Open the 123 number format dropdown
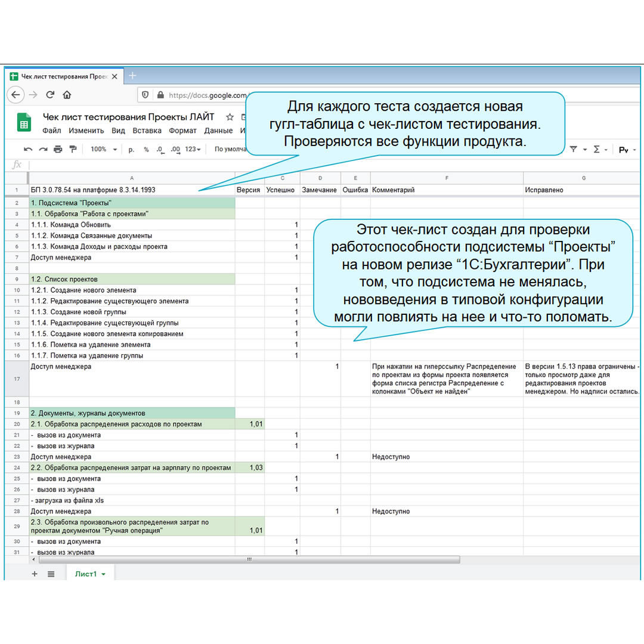This screenshot has height=644, width=644. tap(193, 149)
